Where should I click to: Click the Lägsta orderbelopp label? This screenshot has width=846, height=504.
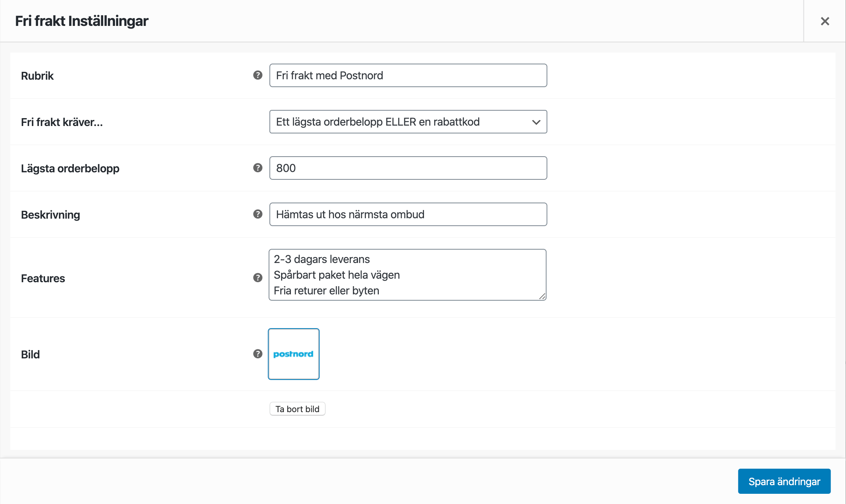tap(70, 168)
